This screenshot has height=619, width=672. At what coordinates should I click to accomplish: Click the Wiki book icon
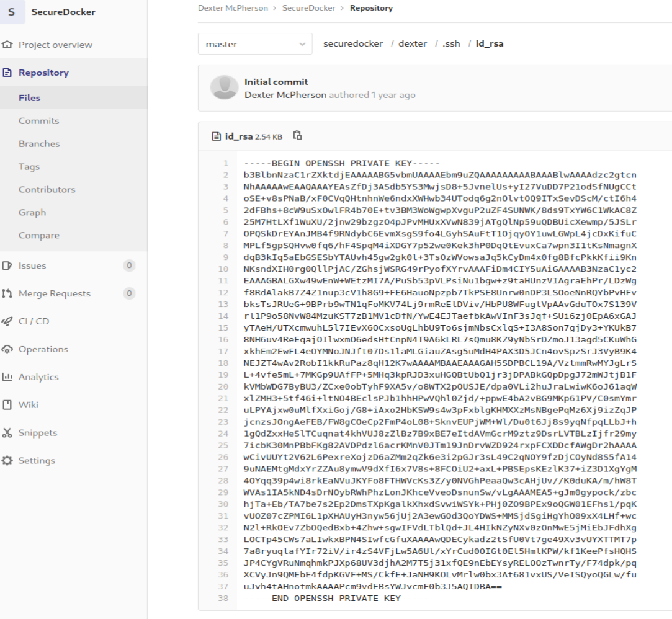(7, 405)
